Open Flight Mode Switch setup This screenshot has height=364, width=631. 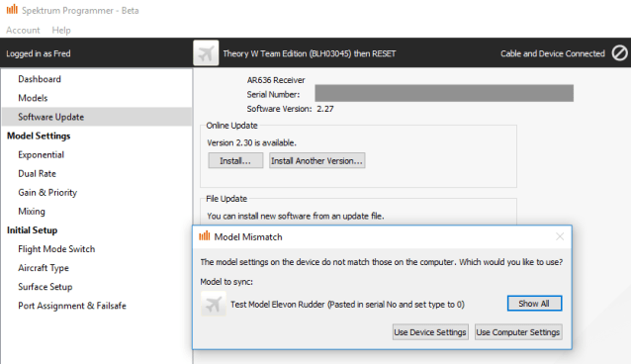click(97, 249)
